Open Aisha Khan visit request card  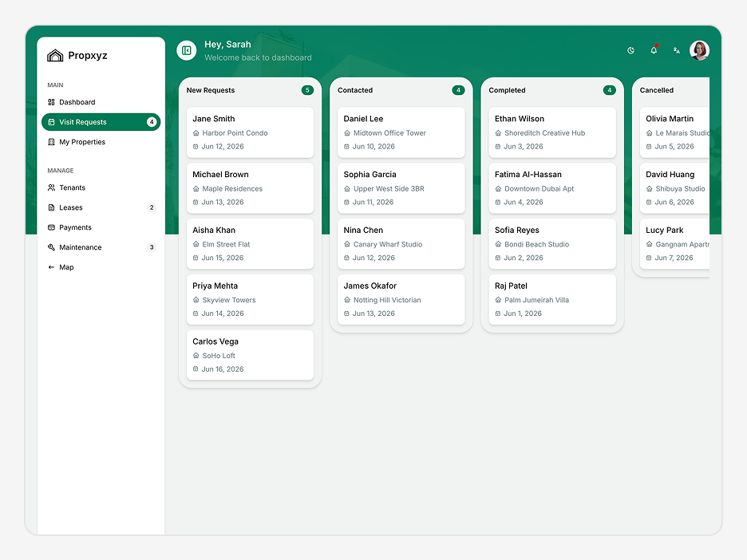250,244
